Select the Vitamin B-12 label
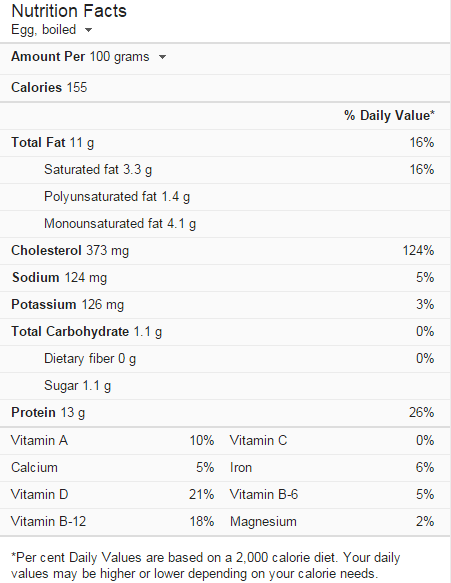Viewport: 451px width, 583px height. (48, 522)
